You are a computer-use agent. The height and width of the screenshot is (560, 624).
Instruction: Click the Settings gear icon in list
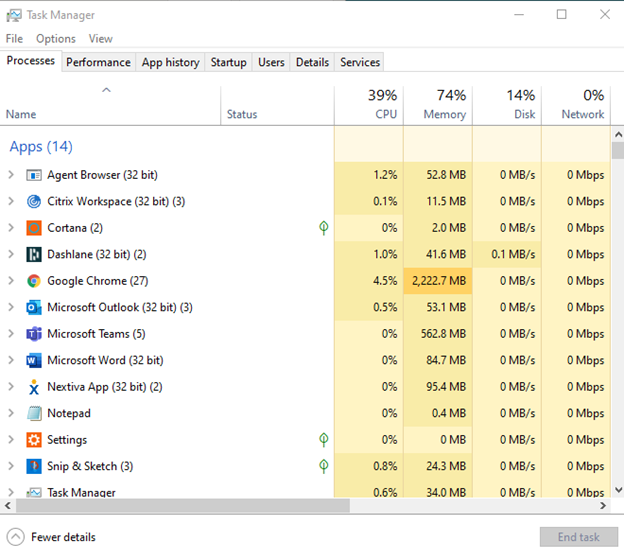click(x=34, y=440)
